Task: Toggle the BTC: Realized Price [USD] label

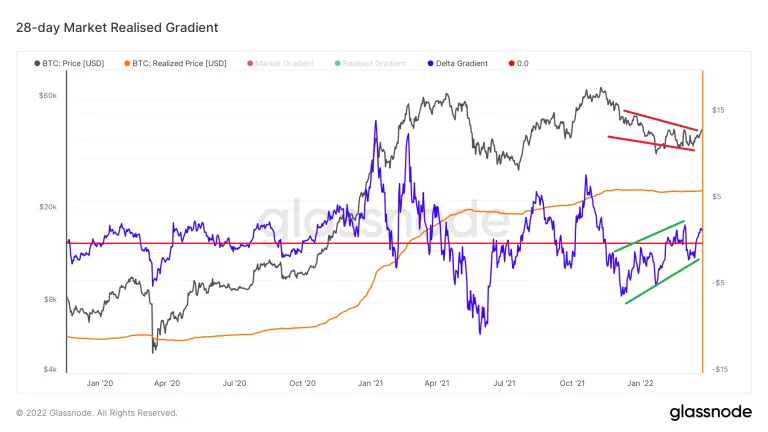Action: pyautogui.click(x=180, y=63)
